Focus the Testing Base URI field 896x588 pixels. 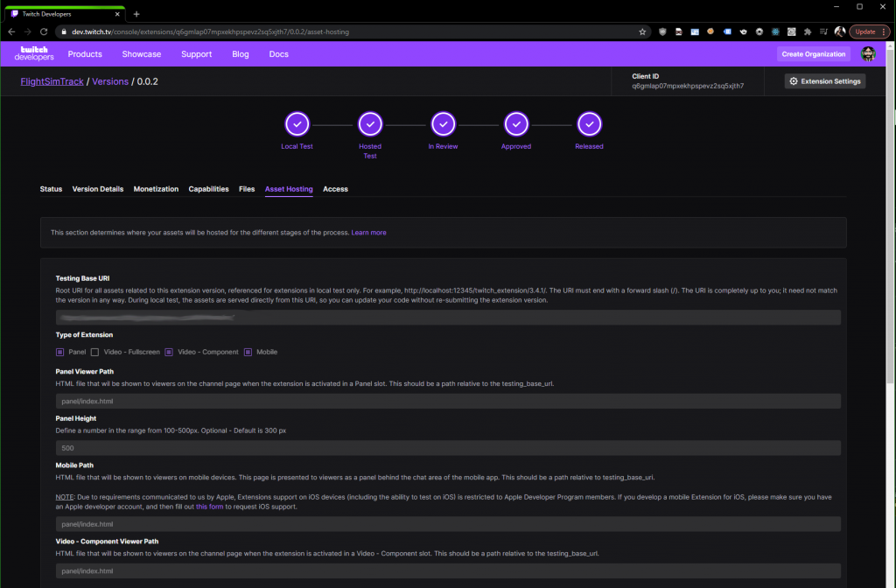tap(448, 317)
